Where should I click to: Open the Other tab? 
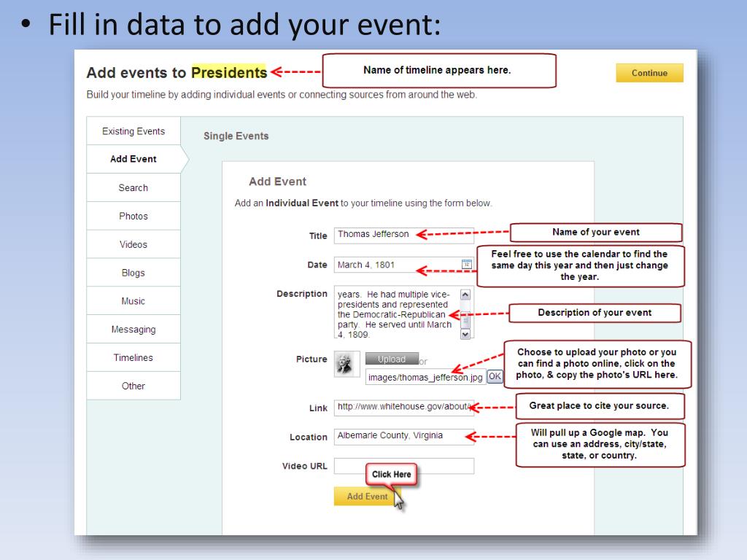(133, 386)
